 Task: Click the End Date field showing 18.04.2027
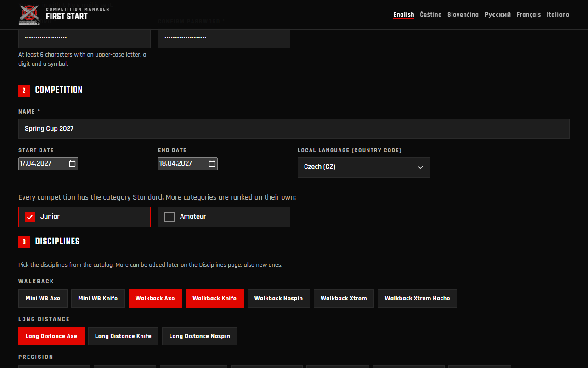188,164
